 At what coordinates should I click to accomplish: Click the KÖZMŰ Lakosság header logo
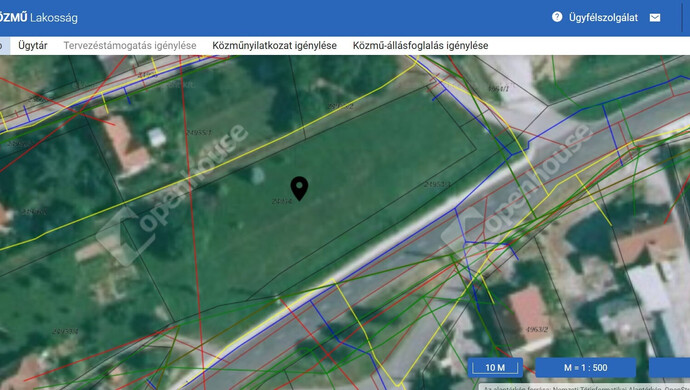[38, 18]
